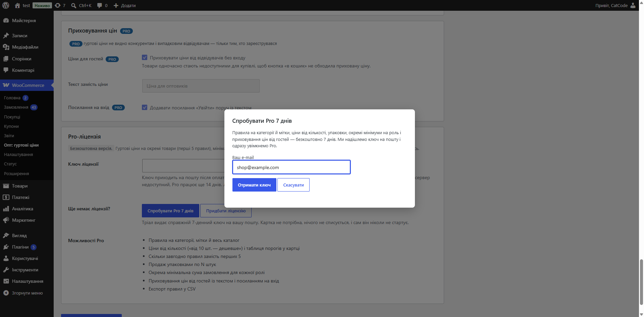Click the Аналітика bar chart icon
This screenshot has width=644, height=317.
(6, 209)
